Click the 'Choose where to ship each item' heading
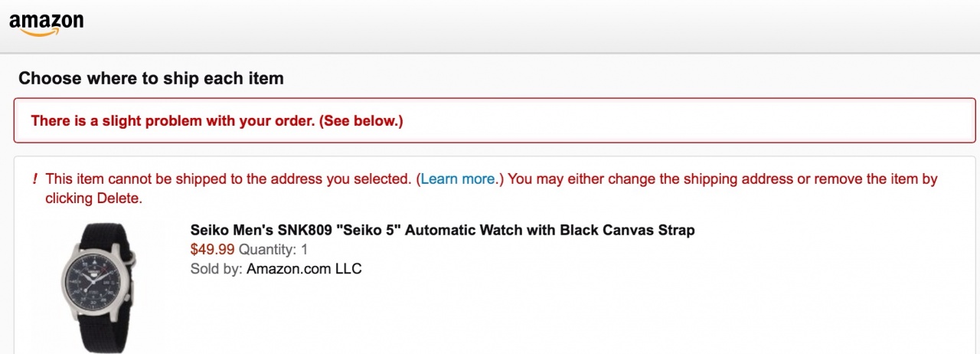Screen dimensions: 980x354 pyautogui.click(x=151, y=78)
